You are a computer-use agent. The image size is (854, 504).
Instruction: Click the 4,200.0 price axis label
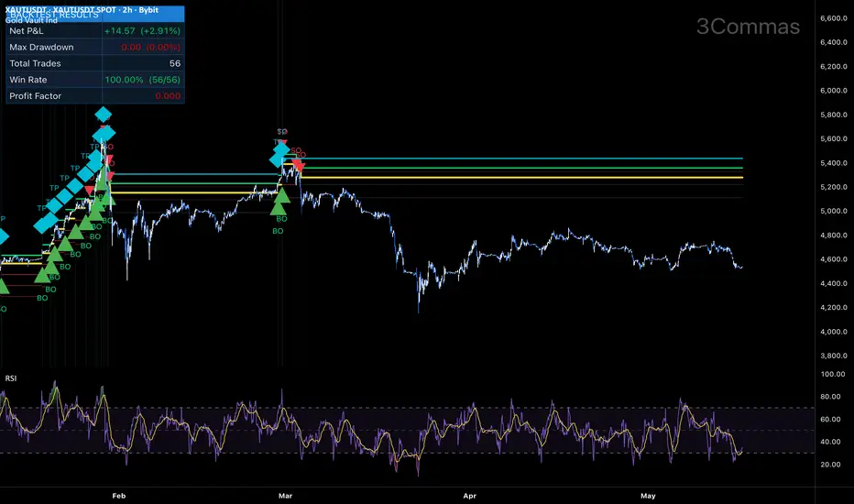[x=834, y=307]
